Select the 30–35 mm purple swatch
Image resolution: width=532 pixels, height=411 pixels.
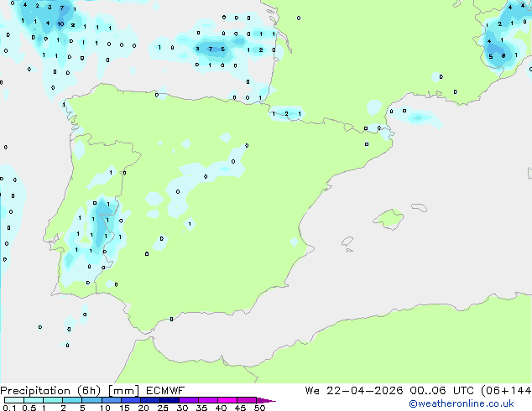pyautogui.click(x=189, y=400)
